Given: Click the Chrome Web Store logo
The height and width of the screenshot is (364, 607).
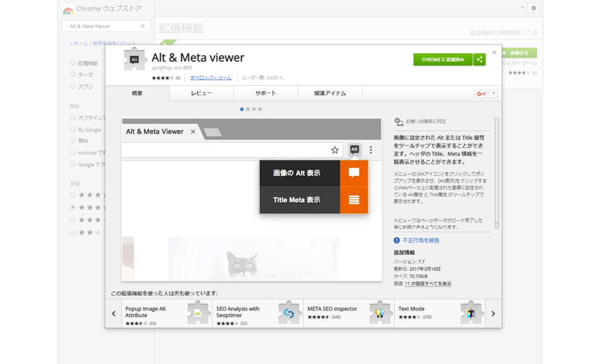Looking at the screenshot, I should point(68,9).
